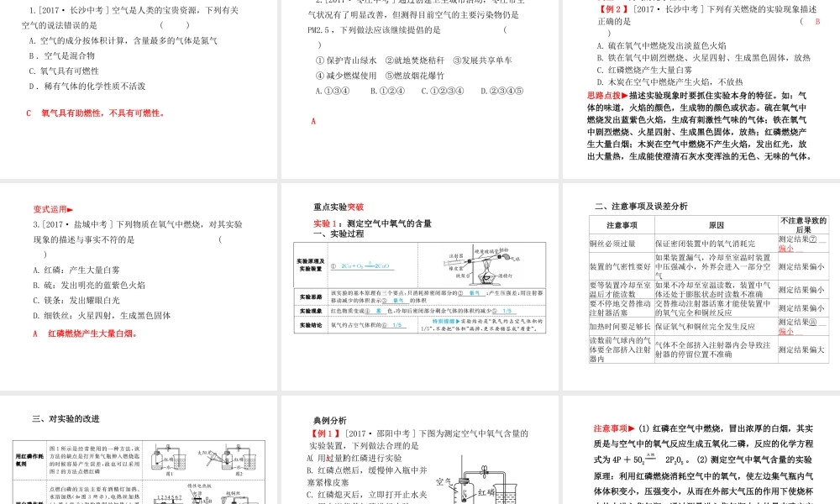Open the 重点实验突破 experiment slide
840x504 pixels.
pyautogui.click(x=420, y=286)
